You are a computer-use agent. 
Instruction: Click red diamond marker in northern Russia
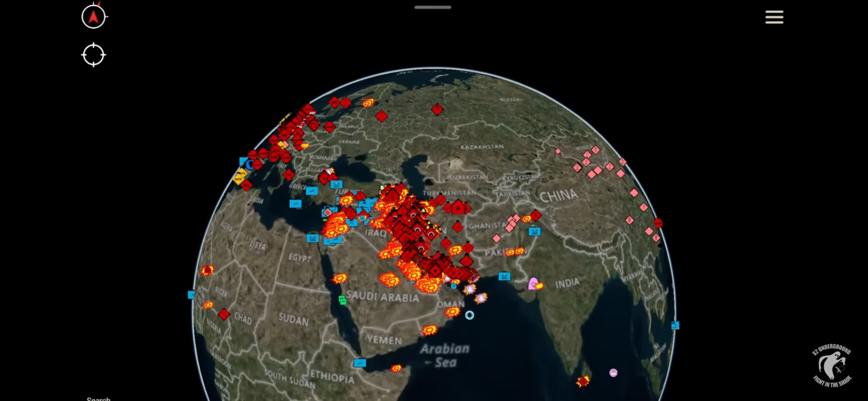(437, 109)
